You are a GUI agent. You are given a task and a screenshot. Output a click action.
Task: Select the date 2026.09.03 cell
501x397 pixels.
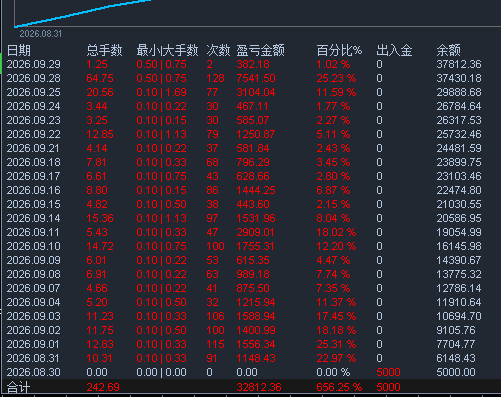[x=34, y=316]
